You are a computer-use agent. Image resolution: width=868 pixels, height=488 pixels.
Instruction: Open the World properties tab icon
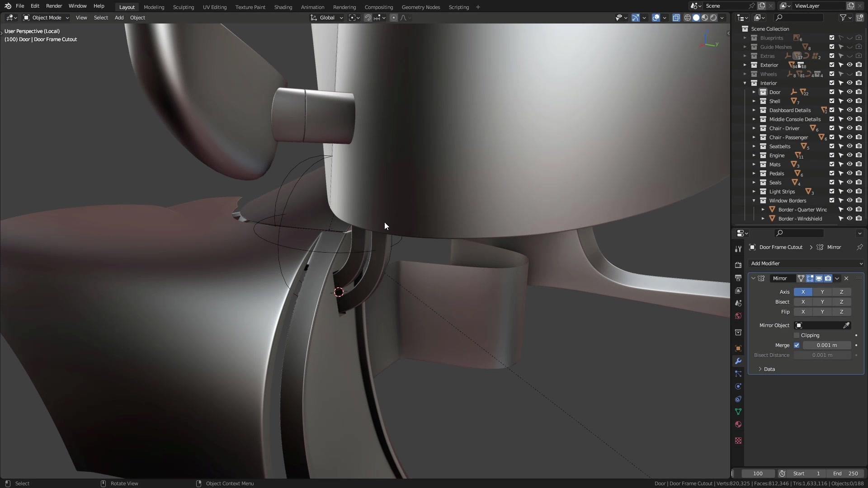point(738,316)
